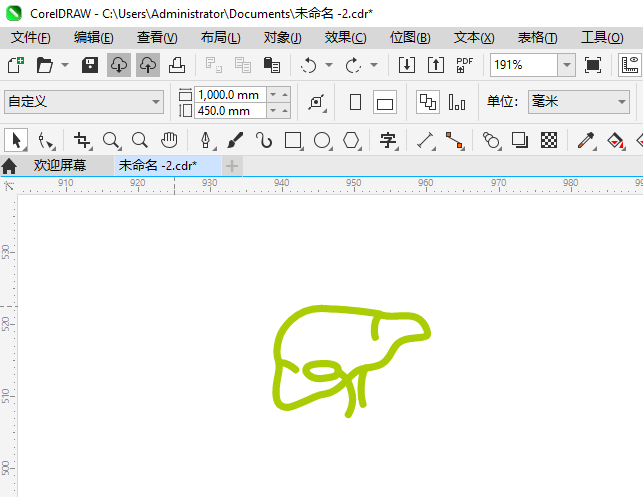Image resolution: width=643 pixels, height=497 pixels.
Task: Select the Drop Shadow tool
Action: pos(520,140)
